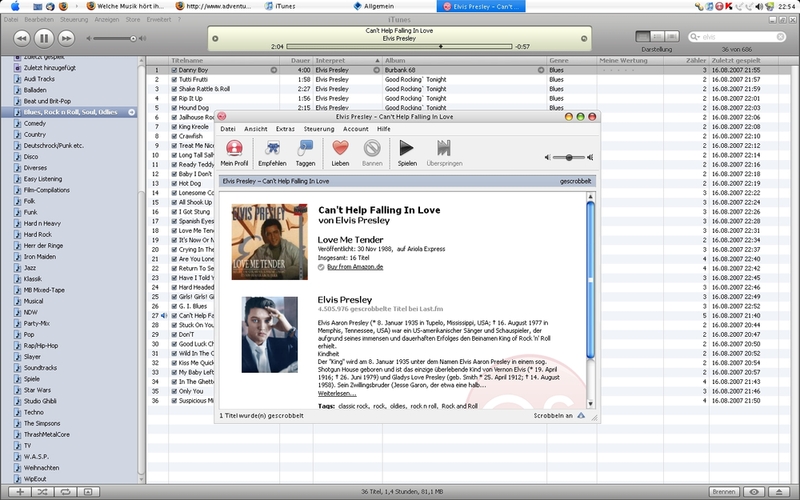Image resolution: width=800 pixels, height=500 pixels.
Task: Click the Brennen burn button
Action: click(x=723, y=492)
